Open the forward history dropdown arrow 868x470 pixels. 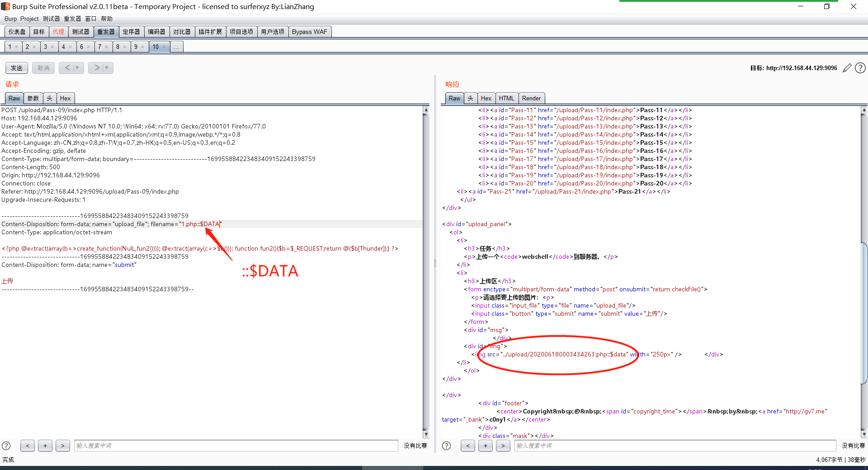pos(107,68)
